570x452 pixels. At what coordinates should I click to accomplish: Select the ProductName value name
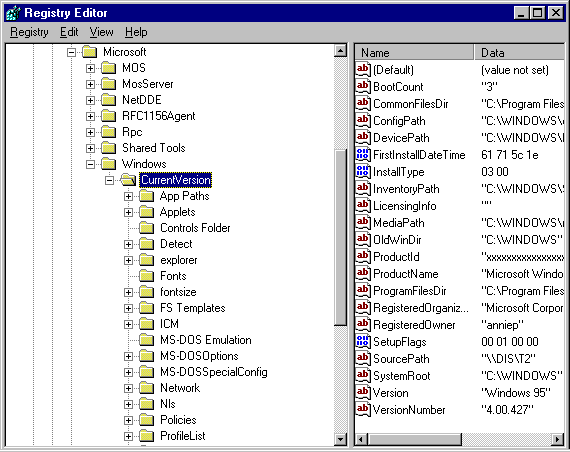[x=406, y=274]
